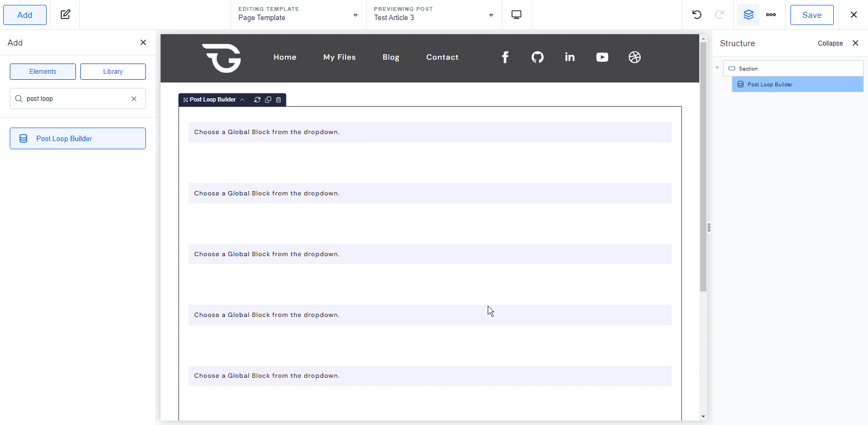Viewport: 868px width, 425px height.
Task: Delete the Post Loop Builder with trash icon
Action: point(278,100)
